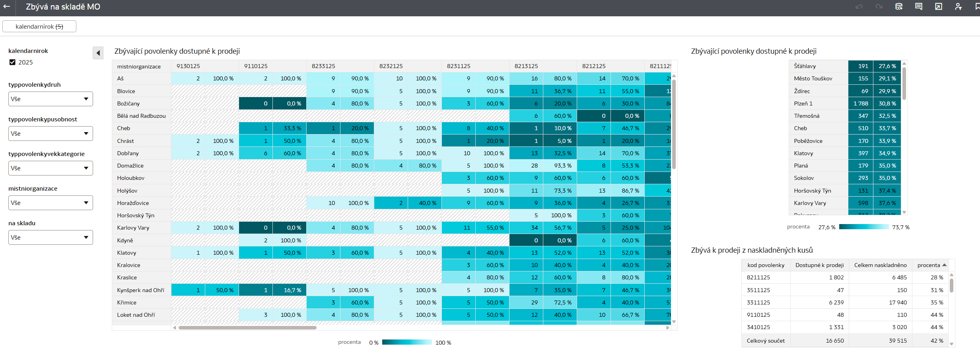Click the mistniorganizace table header
The width and height of the screenshot is (980, 353).
(142, 66)
